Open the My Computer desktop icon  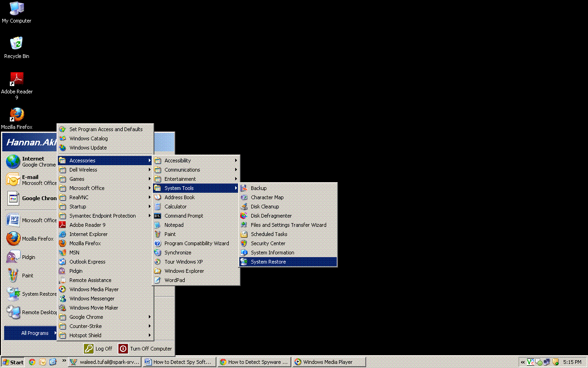(17, 8)
